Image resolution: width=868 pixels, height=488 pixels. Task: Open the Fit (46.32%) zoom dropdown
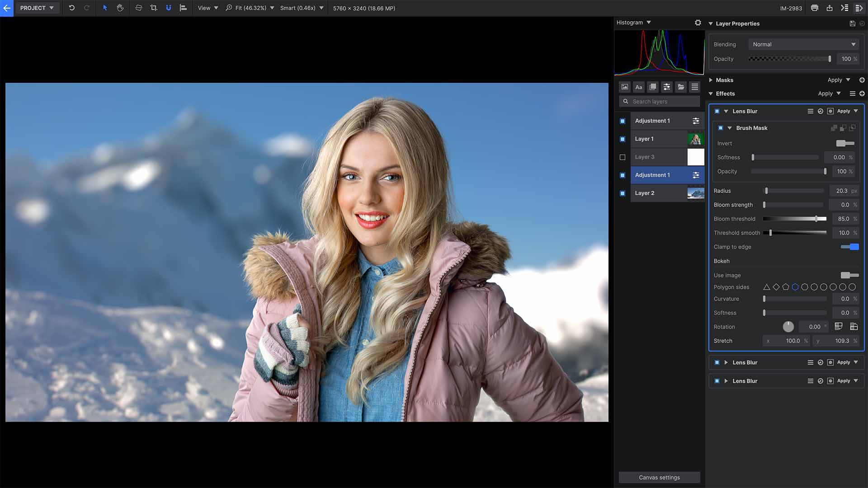[250, 8]
